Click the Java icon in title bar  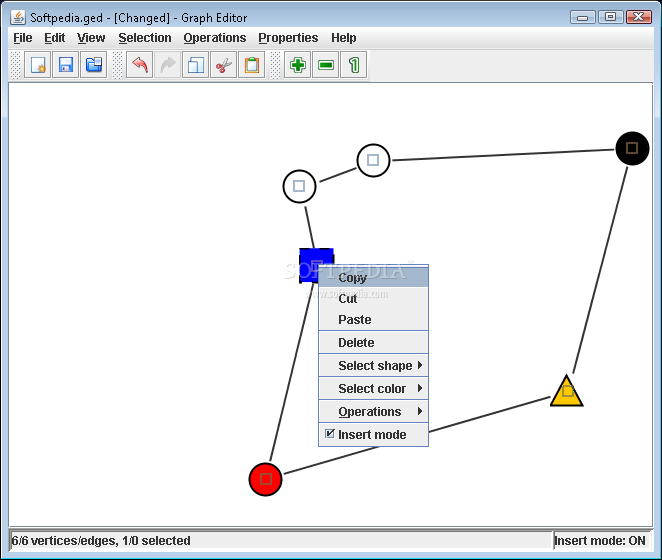tap(18, 17)
